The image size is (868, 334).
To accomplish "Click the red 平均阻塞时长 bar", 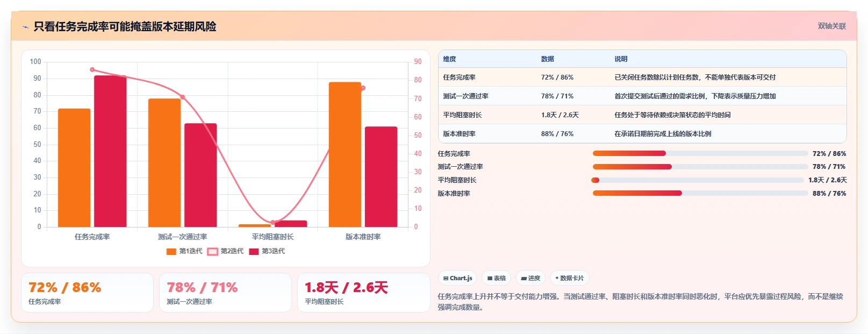I will click(291, 224).
